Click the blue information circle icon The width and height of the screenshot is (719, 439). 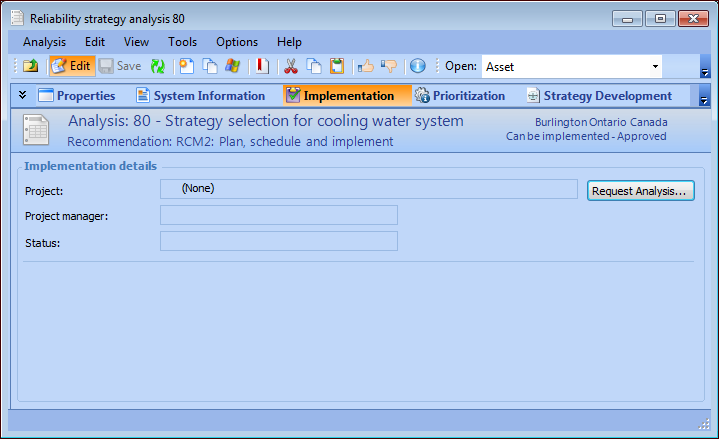coord(418,66)
